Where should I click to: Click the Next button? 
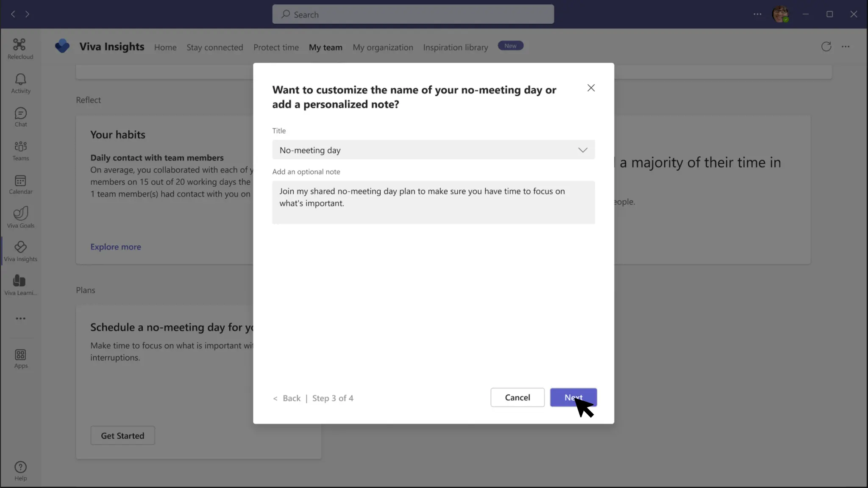click(573, 397)
